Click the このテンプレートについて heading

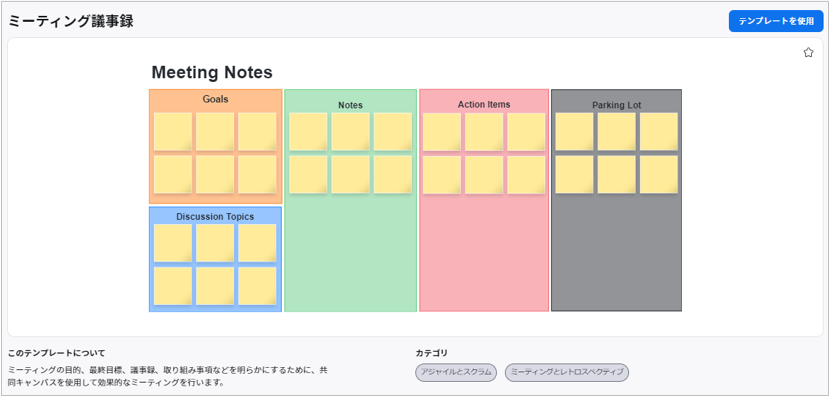(57, 353)
